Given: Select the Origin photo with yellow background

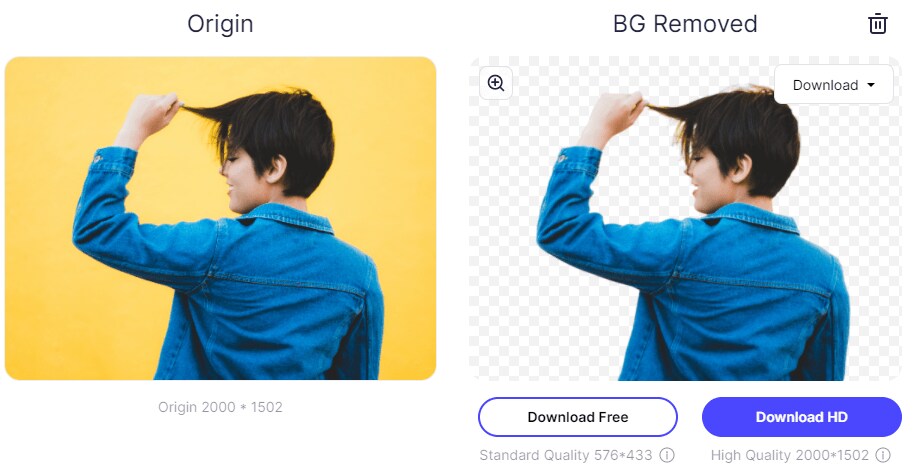Looking at the screenshot, I should tap(220, 219).
